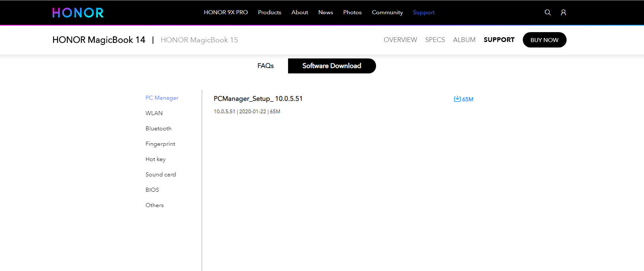
Task: Switch to HONOR MagicBook 15
Action: click(199, 40)
